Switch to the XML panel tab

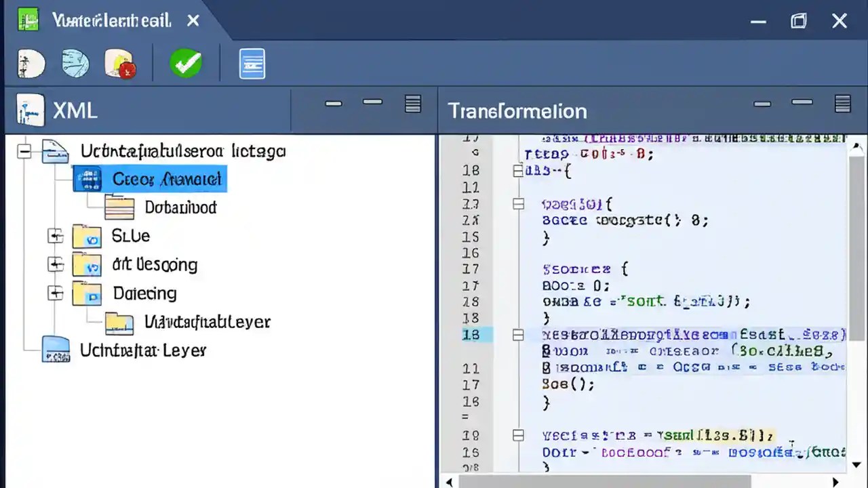click(75, 110)
